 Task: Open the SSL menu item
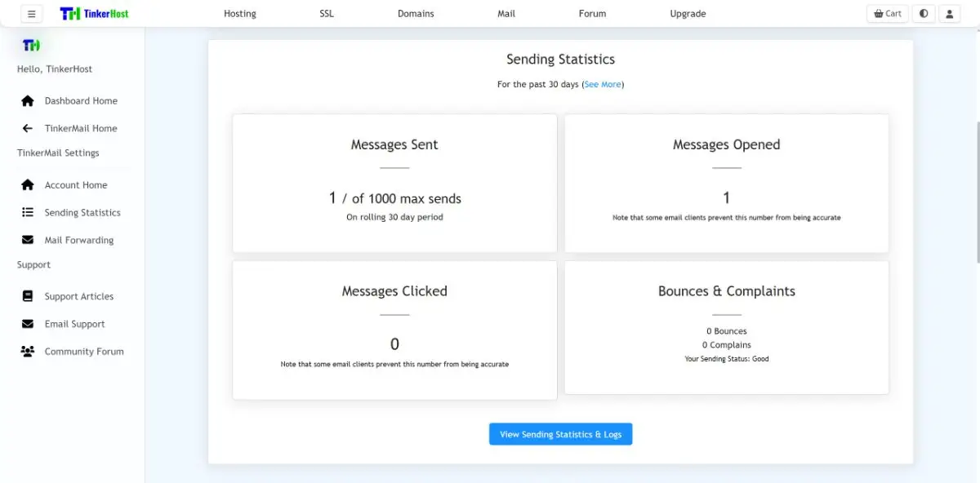327,14
